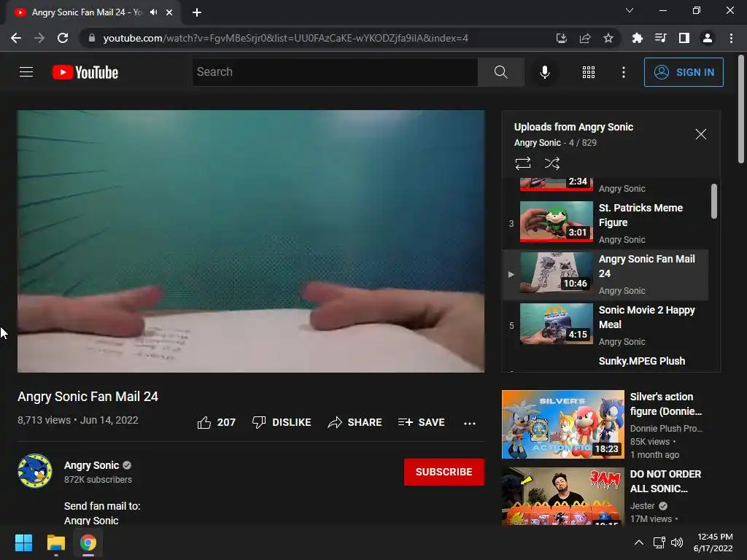Toggle playlist loop

click(522, 163)
